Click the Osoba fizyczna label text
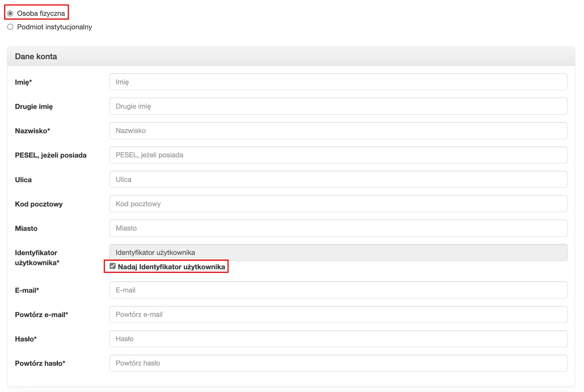584x392 pixels. (41, 13)
